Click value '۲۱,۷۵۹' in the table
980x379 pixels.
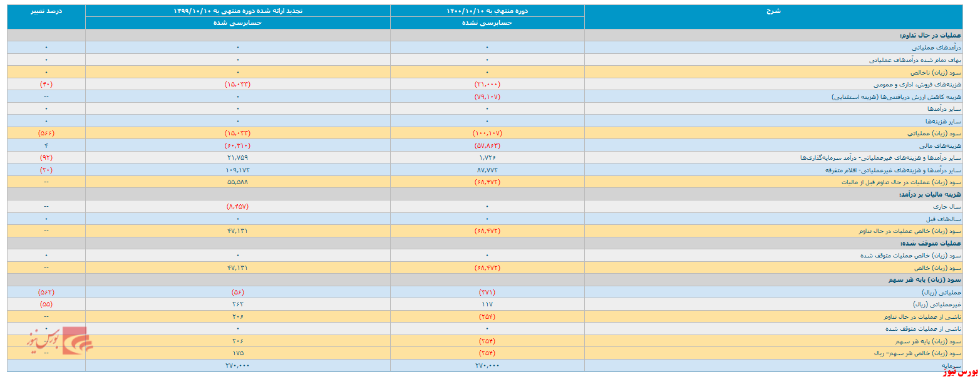[237, 158]
